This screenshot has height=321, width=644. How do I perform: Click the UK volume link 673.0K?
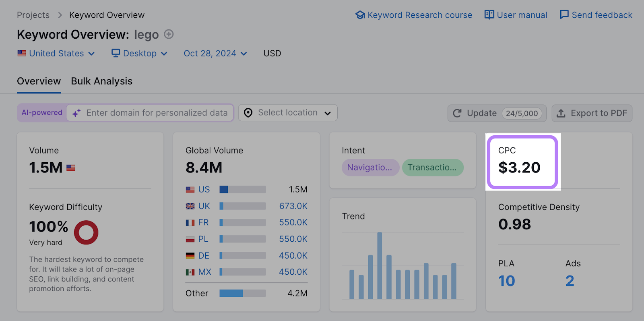click(293, 206)
